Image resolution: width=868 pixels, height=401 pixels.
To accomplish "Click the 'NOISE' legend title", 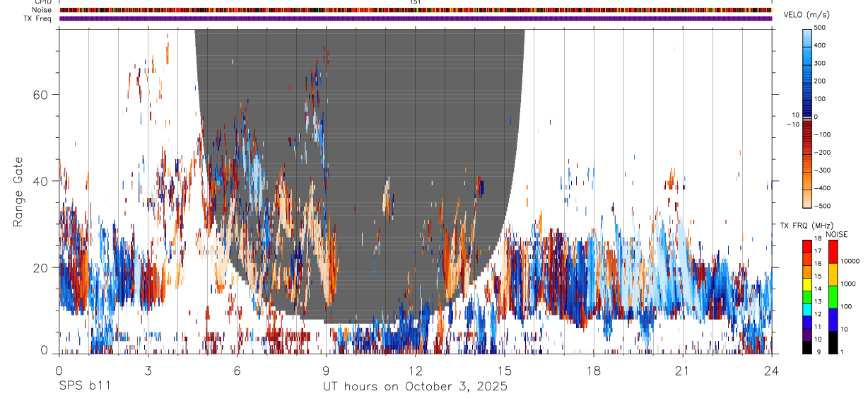I will click(x=836, y=234).
